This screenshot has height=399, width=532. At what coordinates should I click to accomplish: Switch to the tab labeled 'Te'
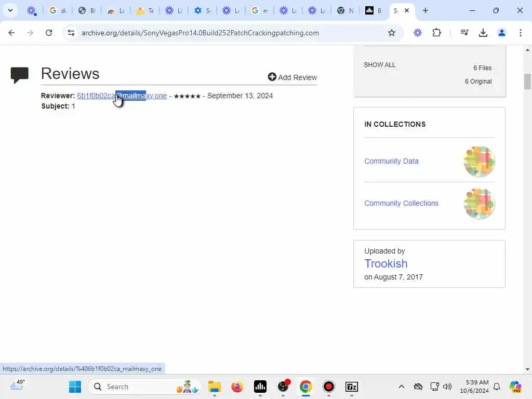(x=144, y=10)
